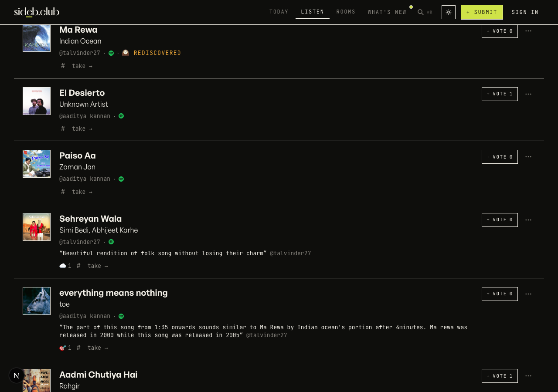Open the Sehreyan Wala album thumbnail
The image size is (558, 392).
click(37, 227)
